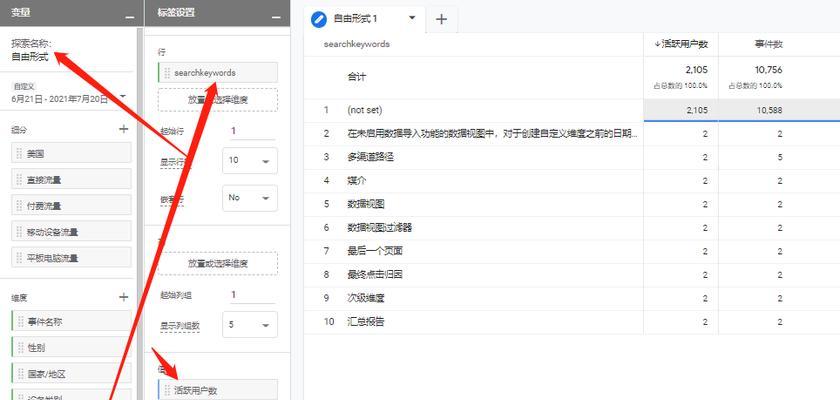This screenshot has width=840, height=400.
Task: Open the 显示列组数 dropdown showing 5
Action: pyautogui.click(x=250, y=324)
